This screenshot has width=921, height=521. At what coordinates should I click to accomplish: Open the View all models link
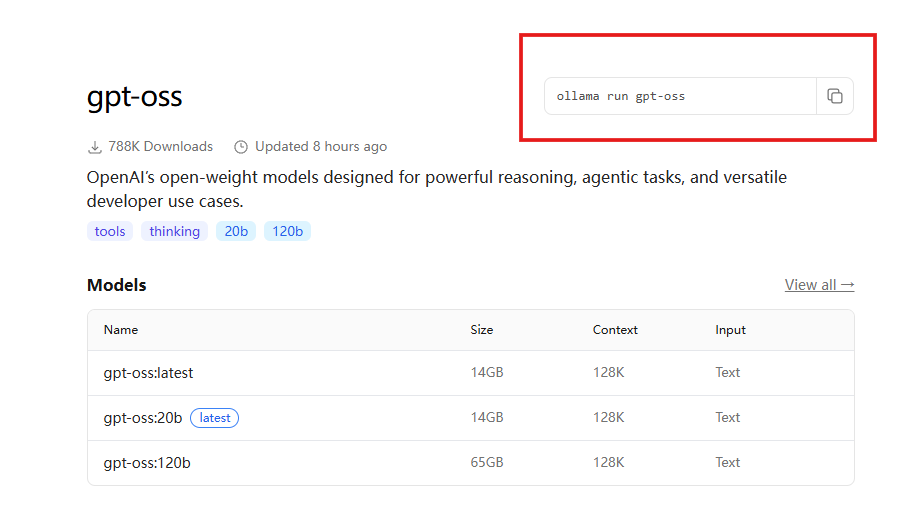(x=819, y=285)
